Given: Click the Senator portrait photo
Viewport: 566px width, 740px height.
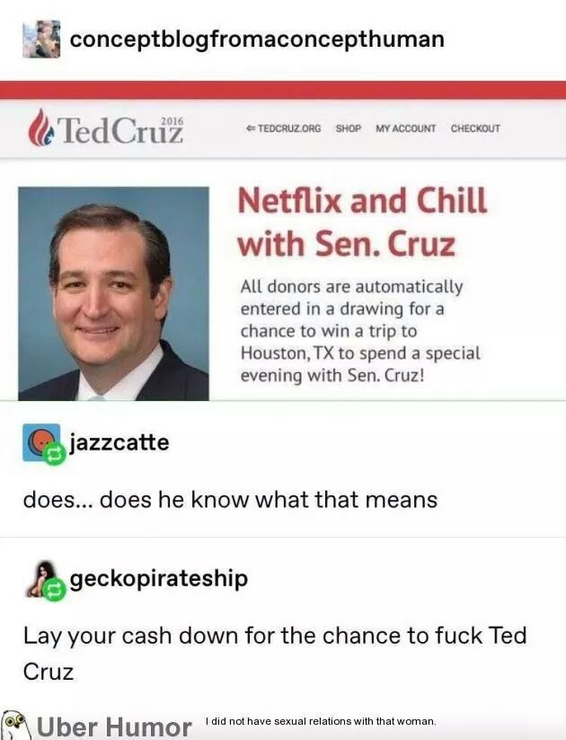Looking at the screenshot, I should [x=113, y=294].
